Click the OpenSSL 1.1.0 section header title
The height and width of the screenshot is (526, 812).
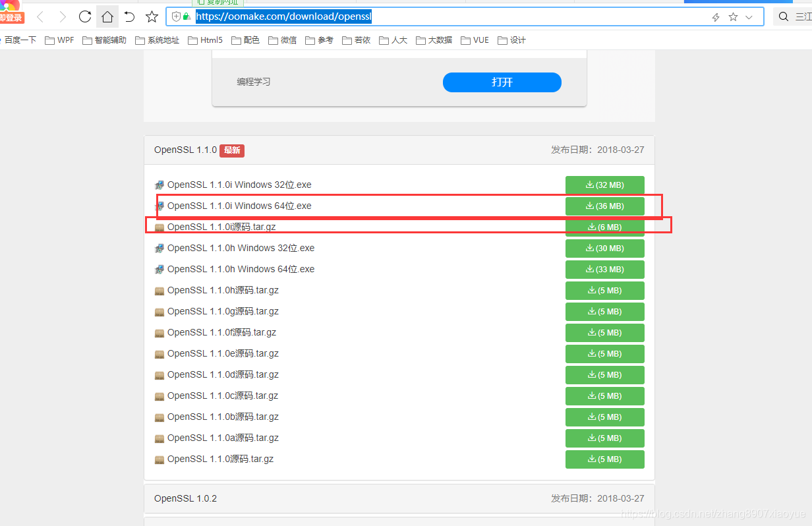click(x=185, y=150)
